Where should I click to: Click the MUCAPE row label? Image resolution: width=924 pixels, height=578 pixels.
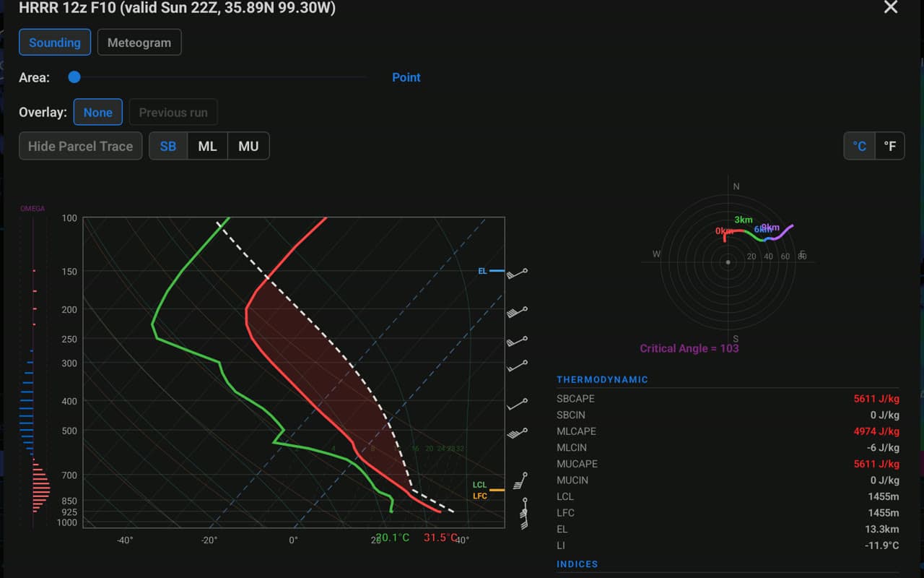pos(577,464)
